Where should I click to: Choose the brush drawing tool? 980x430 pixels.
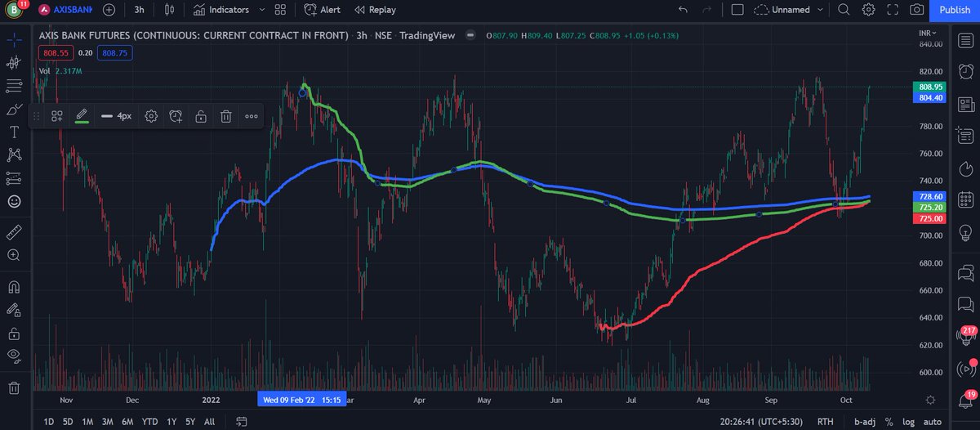14,109
